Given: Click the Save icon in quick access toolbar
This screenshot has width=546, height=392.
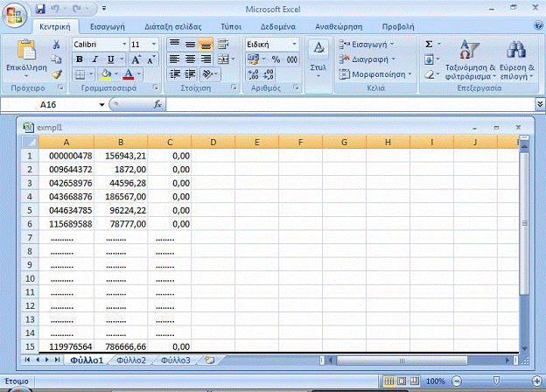Looking at the screenshot, I should click(38, 10).
